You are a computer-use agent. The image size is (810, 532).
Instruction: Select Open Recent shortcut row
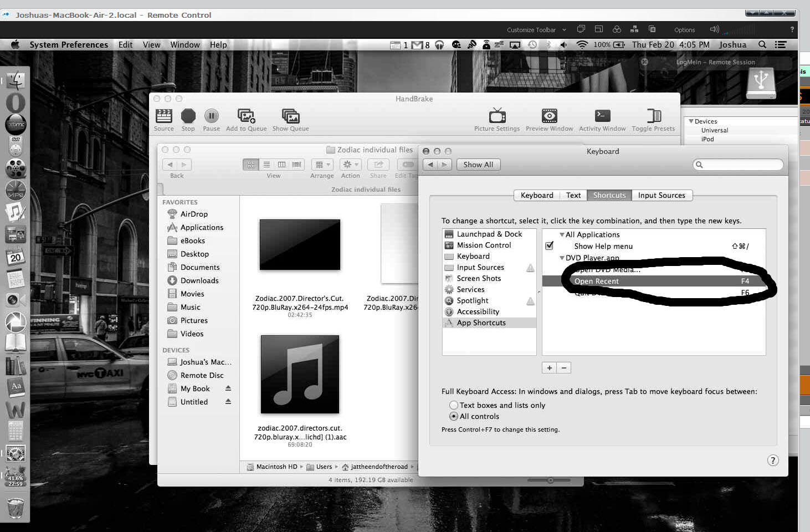[x=654, y=281]
